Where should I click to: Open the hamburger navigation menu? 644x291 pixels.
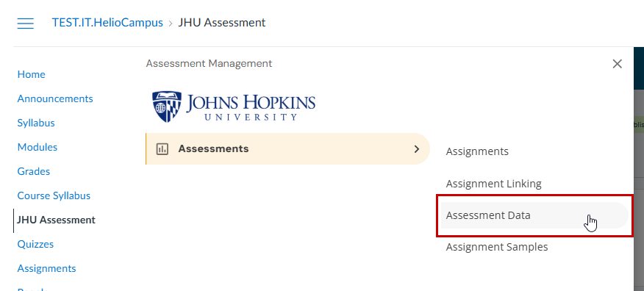click(26, 23)
